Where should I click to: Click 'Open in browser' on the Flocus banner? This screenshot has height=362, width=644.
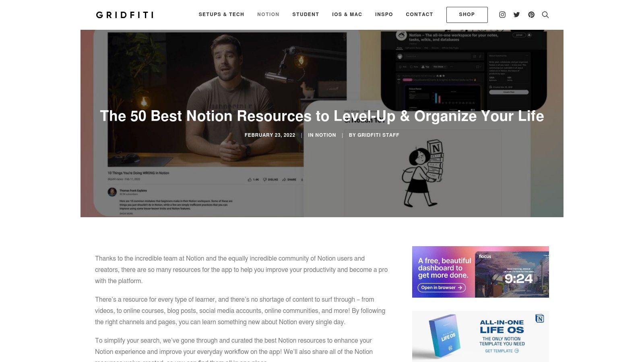coord(442,288)
